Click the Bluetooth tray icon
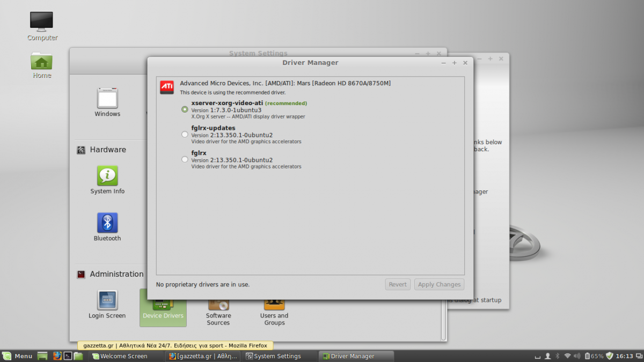 pyautogui.click(x=558, y=356)
